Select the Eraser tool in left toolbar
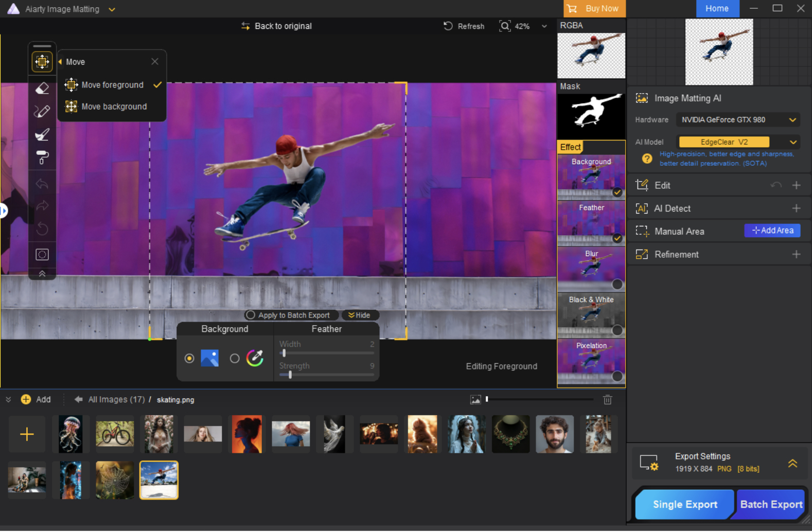Image resolution: width=812 pixels, height=532 pixels. pyautogui.click(x=42, y=88)
